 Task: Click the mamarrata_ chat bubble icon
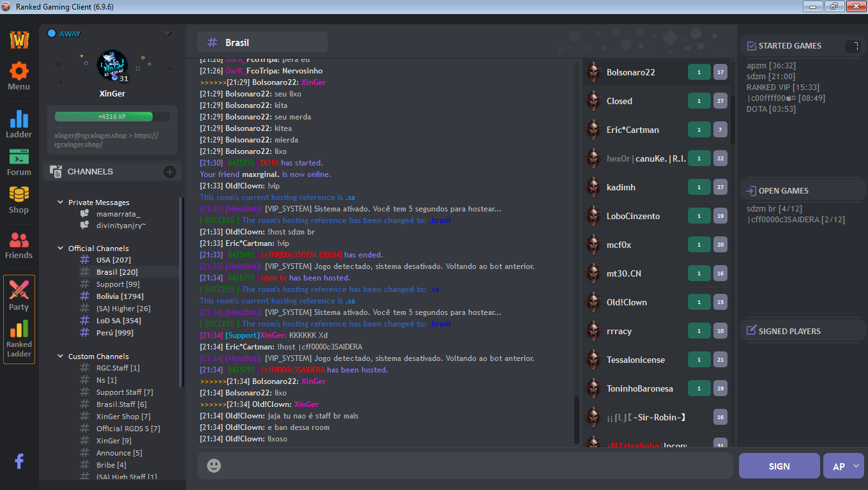[84, 214]
